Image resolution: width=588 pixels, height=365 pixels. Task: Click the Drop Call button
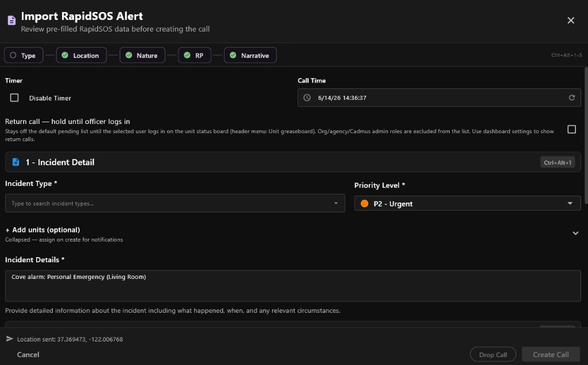click(493, 355)
